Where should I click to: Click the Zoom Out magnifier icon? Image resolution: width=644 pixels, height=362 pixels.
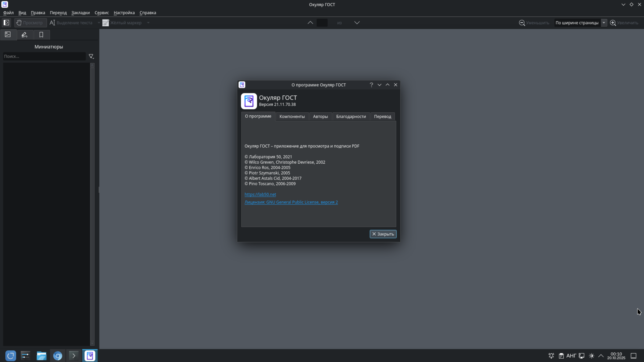[522, 23]
